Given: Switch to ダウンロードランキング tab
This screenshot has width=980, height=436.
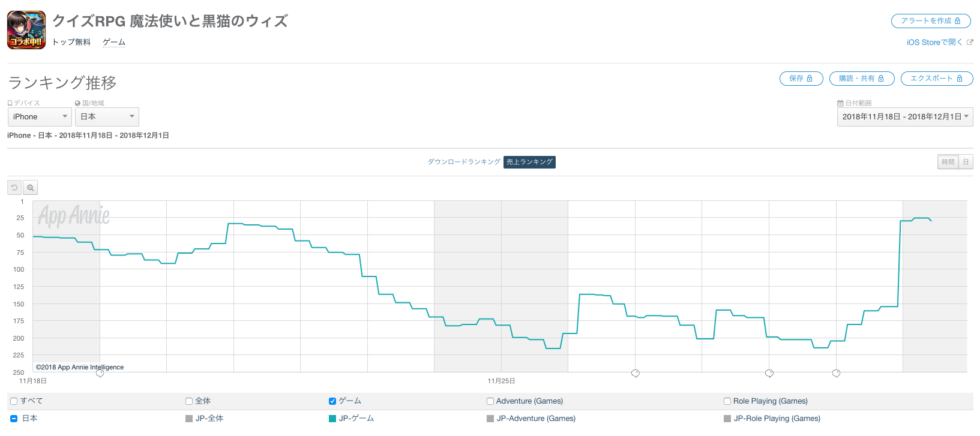Looking at the screenshot, I should [464, 162].
